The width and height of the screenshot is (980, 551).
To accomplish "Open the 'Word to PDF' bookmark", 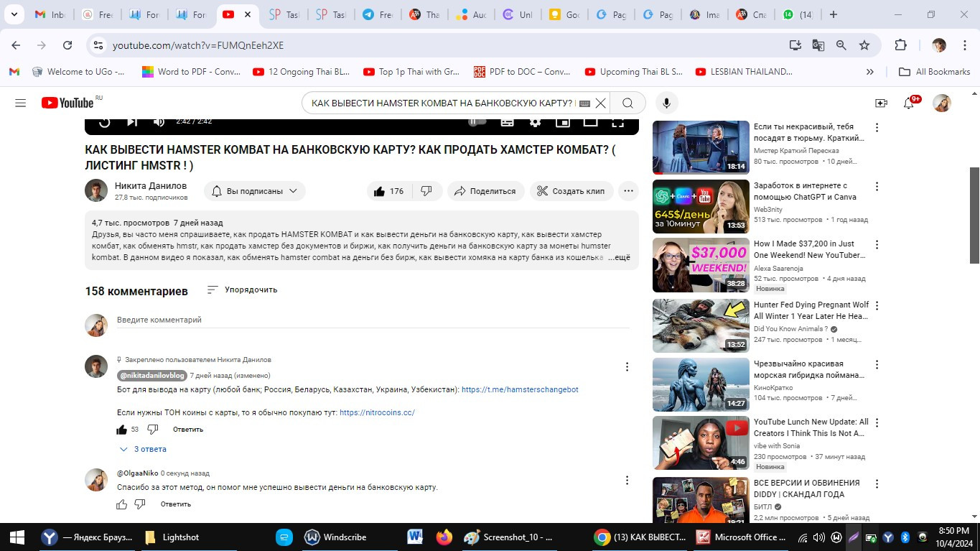I will 191,72.
